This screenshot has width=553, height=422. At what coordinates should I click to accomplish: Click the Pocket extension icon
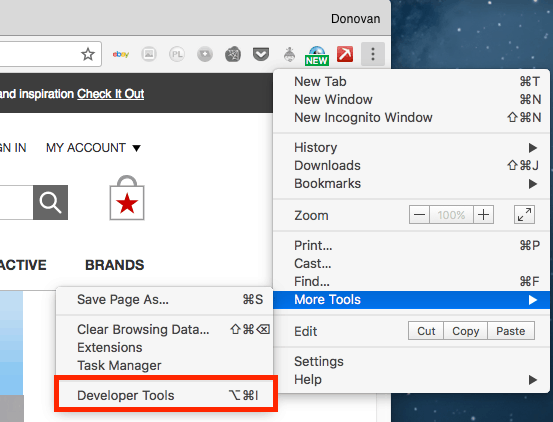(x=261, y=54)
